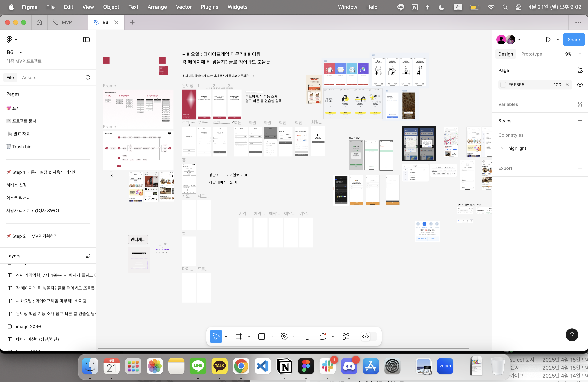The image size is (588, 382).
Task: Select the 네비게이션바(상단/하단) text layer
Action: point(37,339)
